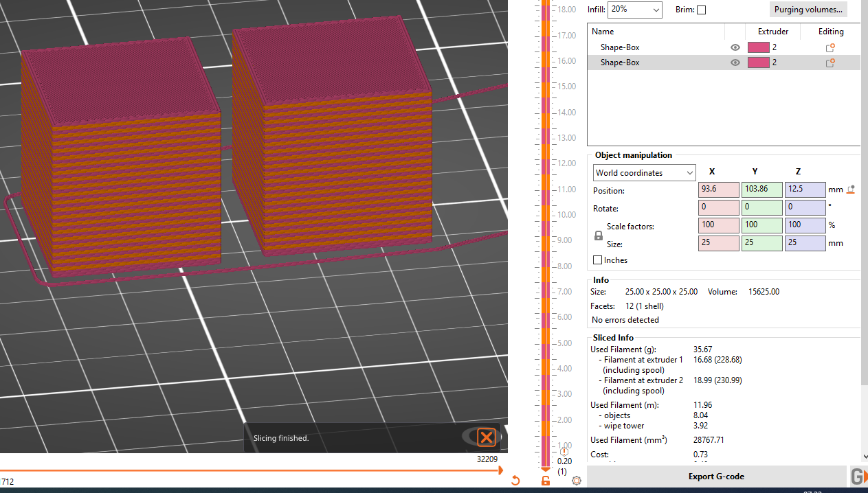Click the undo arrow below the layer slider
Viewport: 868px width, 493px height.
[x=516, y=481]
